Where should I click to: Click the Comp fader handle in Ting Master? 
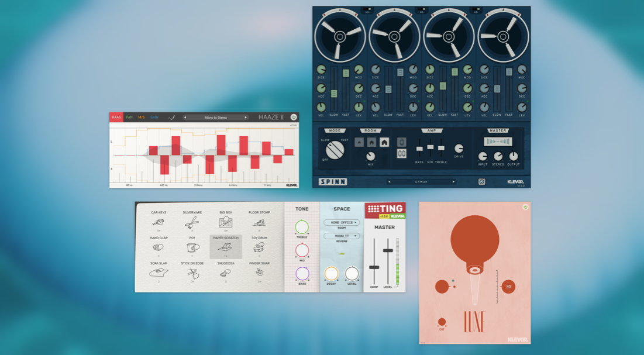[374, 267]
